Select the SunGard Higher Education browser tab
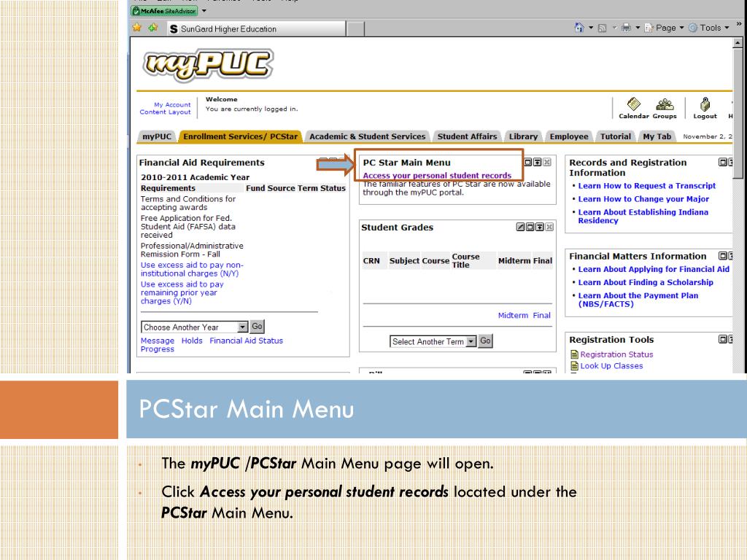Screen dimensions: 747x560 (256, 29)
